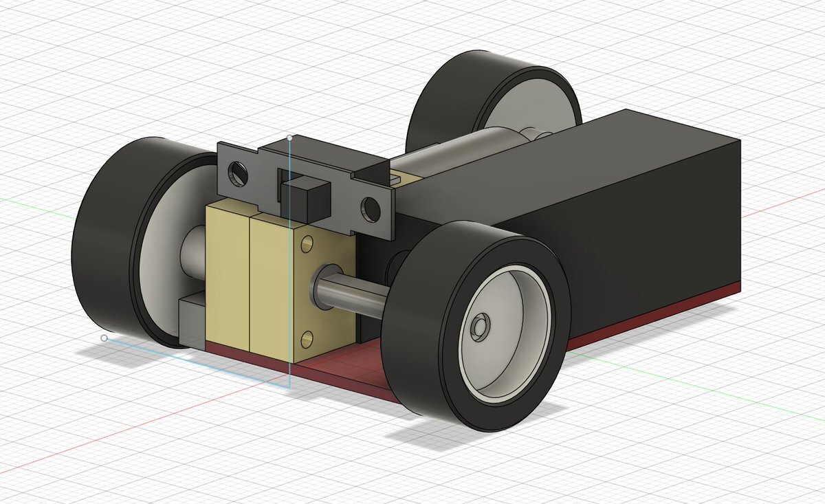Select the gray bracket below the left wheel hub

tap(191, 321)
